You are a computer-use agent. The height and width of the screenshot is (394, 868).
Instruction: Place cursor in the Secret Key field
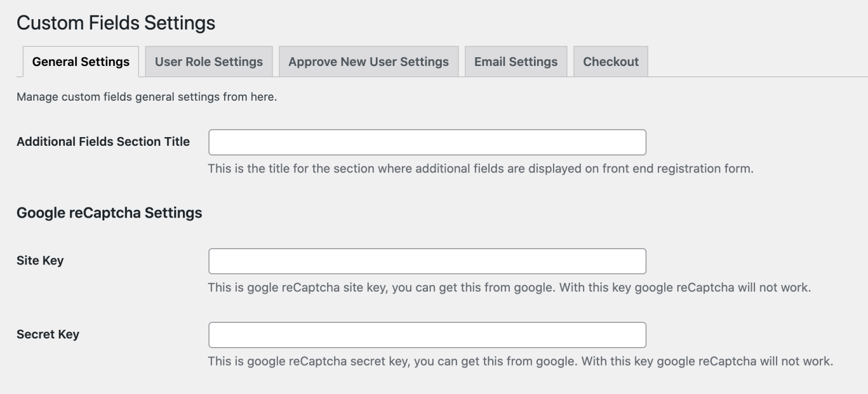(x=427, y=334)
